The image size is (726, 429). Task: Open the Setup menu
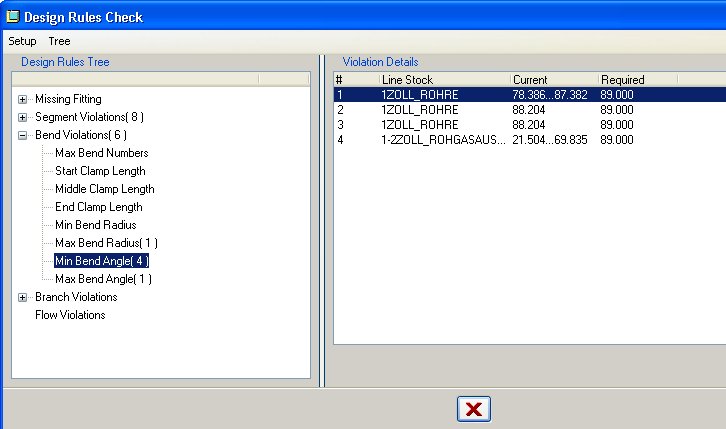[22, 41]
